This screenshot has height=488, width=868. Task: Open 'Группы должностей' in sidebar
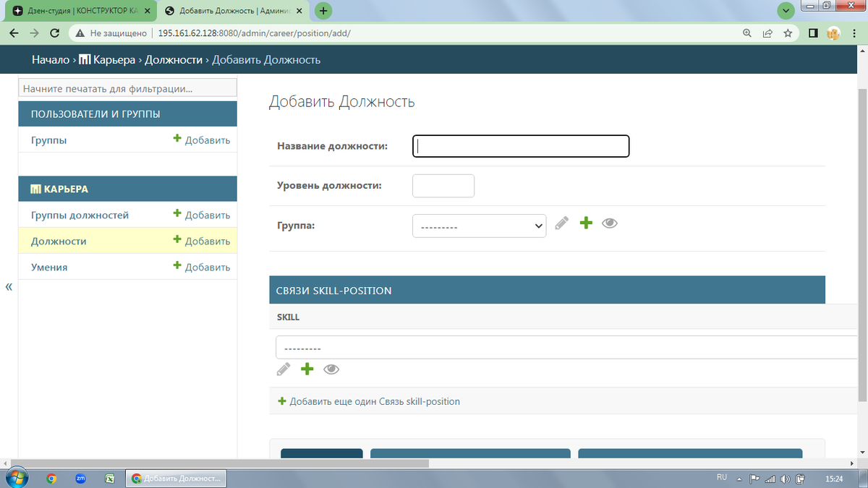tap(80, 215)
